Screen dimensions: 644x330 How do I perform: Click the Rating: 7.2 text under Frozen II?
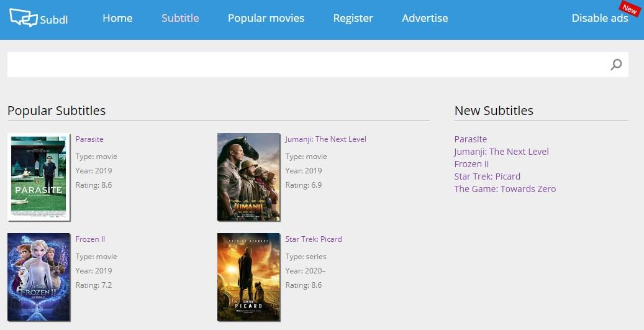point(94,285)
